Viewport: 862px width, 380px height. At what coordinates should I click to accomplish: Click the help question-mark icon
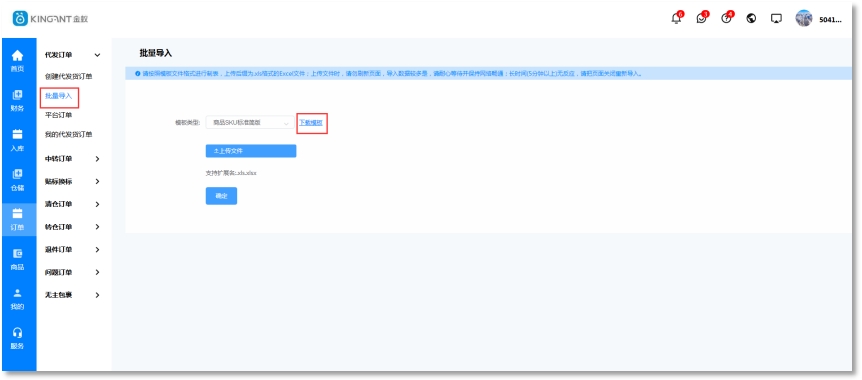click(x=726, y=18)
